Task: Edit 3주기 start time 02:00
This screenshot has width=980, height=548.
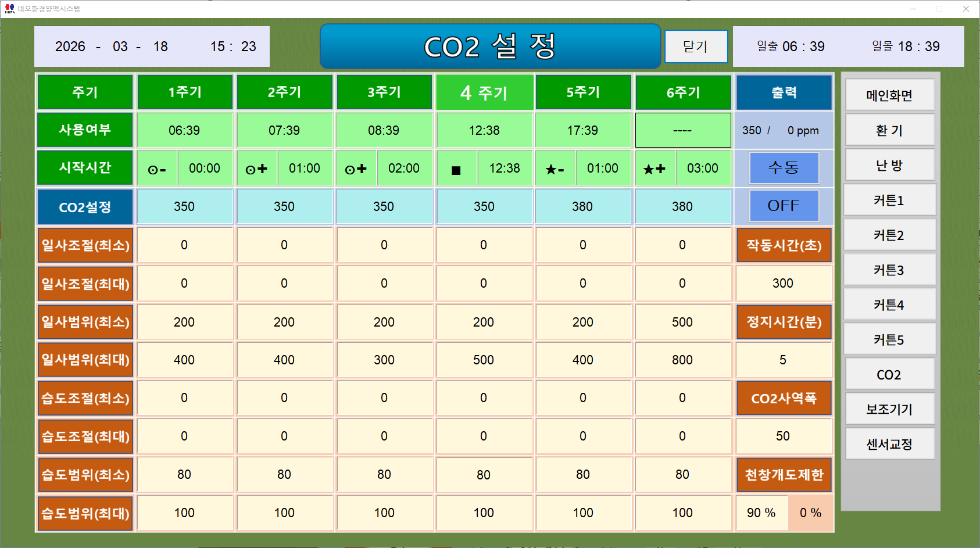Action: click(x=404, y=169)
